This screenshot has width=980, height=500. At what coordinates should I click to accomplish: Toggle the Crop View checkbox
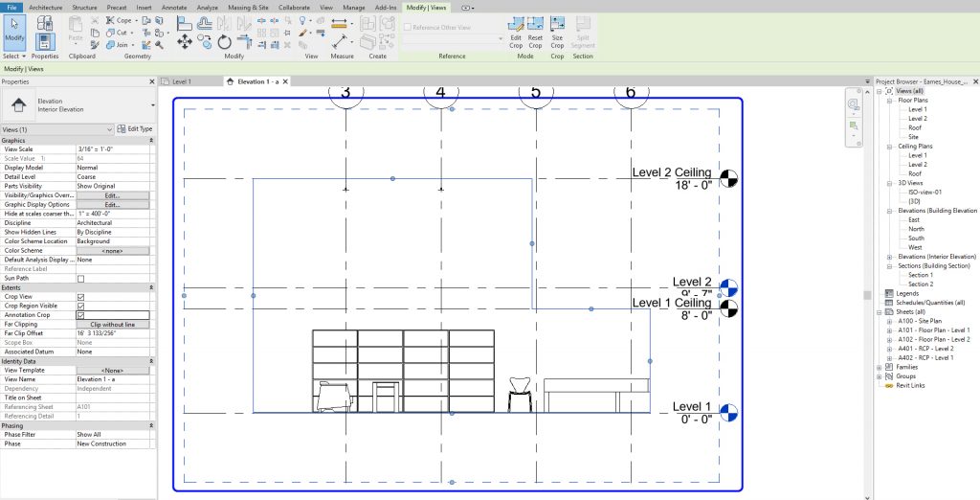[x=80, y=297]
